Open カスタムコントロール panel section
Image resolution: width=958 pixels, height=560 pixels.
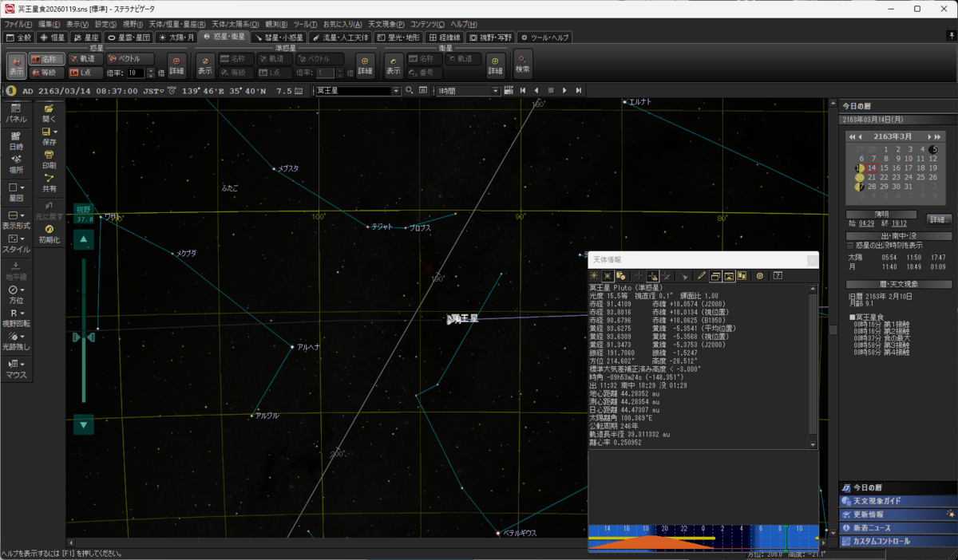point(897,542)
